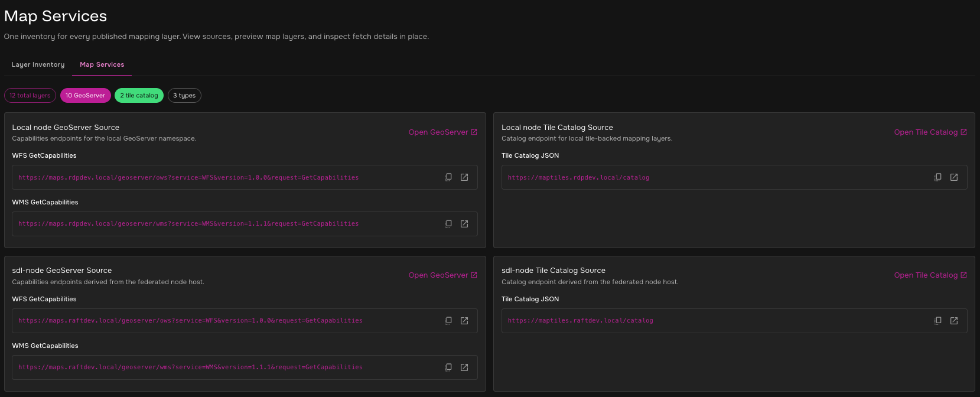Image resolution: width=980 pixels, height=397 pixels.
Task: Copy the sdl-node WFS GetCapabilities URL
Action: point(448,321)
